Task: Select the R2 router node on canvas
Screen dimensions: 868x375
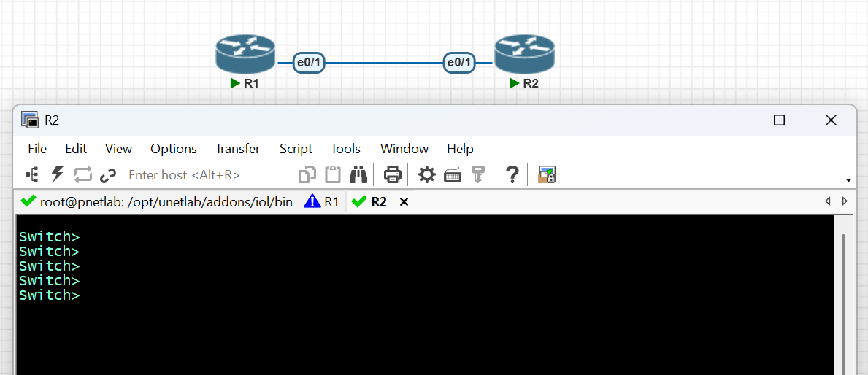Action: tap(524, 54)
